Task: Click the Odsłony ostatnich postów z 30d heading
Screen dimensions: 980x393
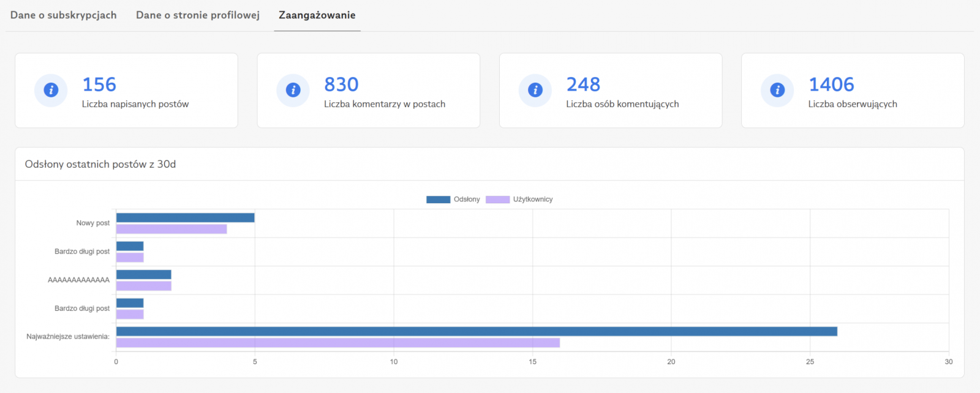Action: (x=100, y=164)
